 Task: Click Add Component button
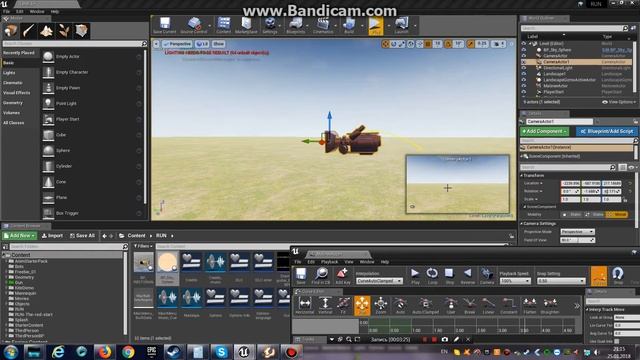544,131
